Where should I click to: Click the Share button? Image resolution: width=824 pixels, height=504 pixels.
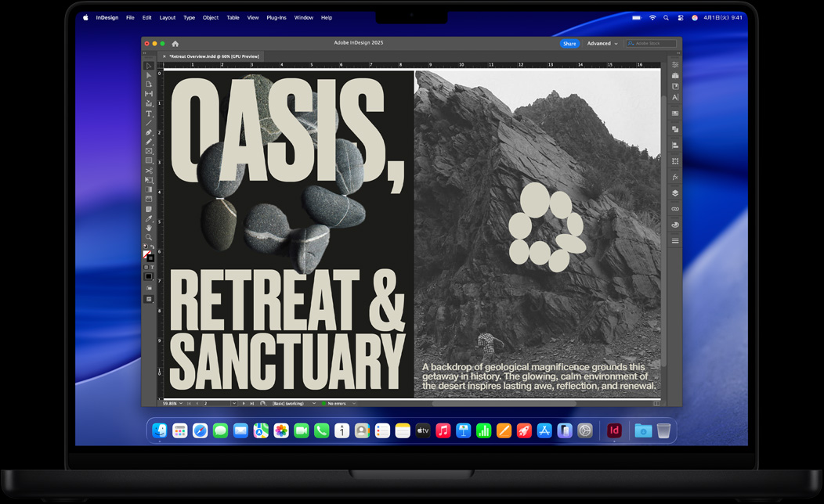[x=569, y=43]
